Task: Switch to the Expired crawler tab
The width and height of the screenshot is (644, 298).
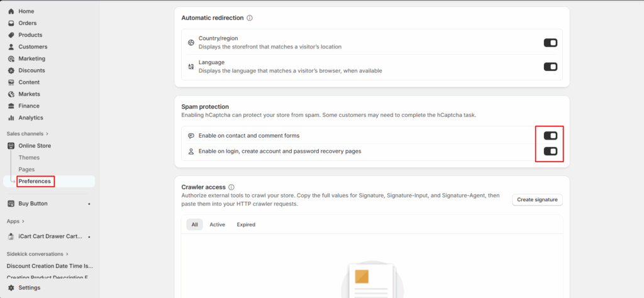Action: tap(246, 224)
